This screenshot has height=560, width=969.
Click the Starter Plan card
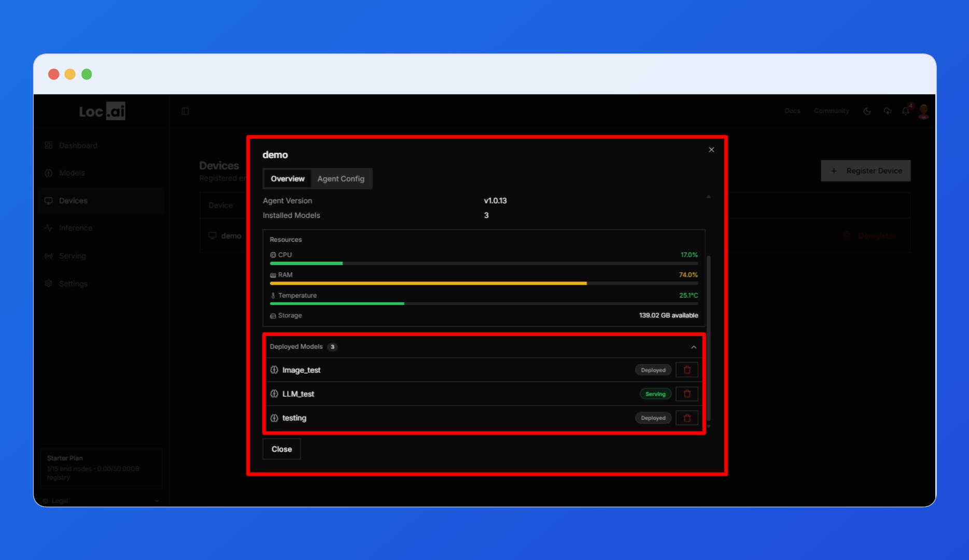(101, 468)
